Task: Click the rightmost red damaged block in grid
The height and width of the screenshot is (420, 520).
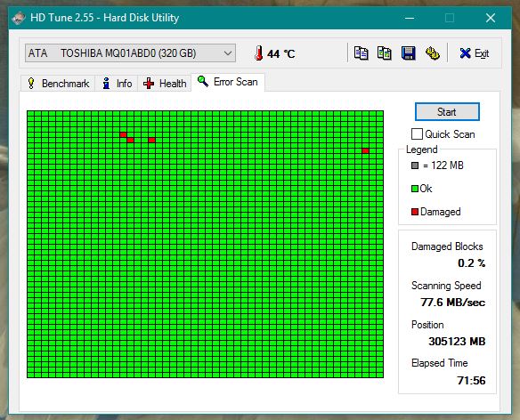Action: 365,151
